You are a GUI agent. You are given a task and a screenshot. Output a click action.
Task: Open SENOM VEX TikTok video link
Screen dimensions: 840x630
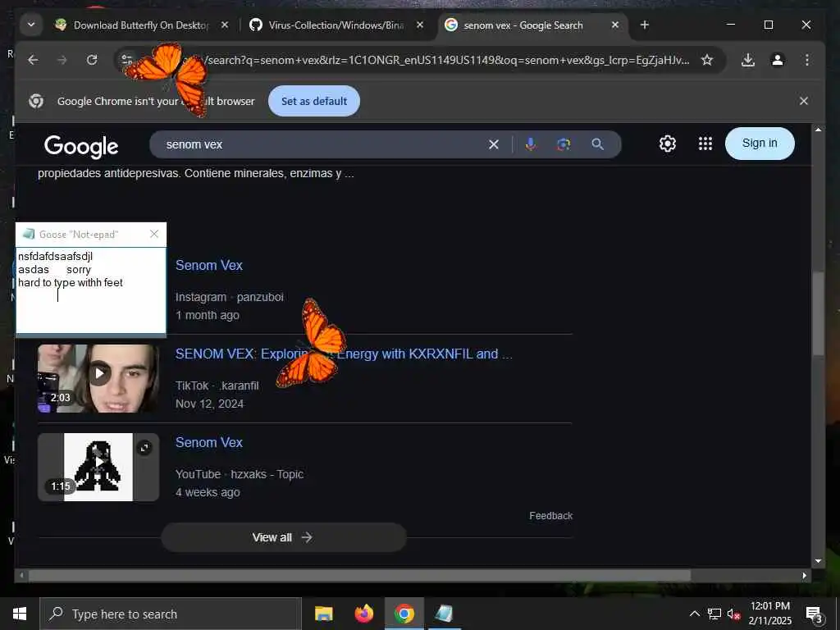[x=344, y=354]
